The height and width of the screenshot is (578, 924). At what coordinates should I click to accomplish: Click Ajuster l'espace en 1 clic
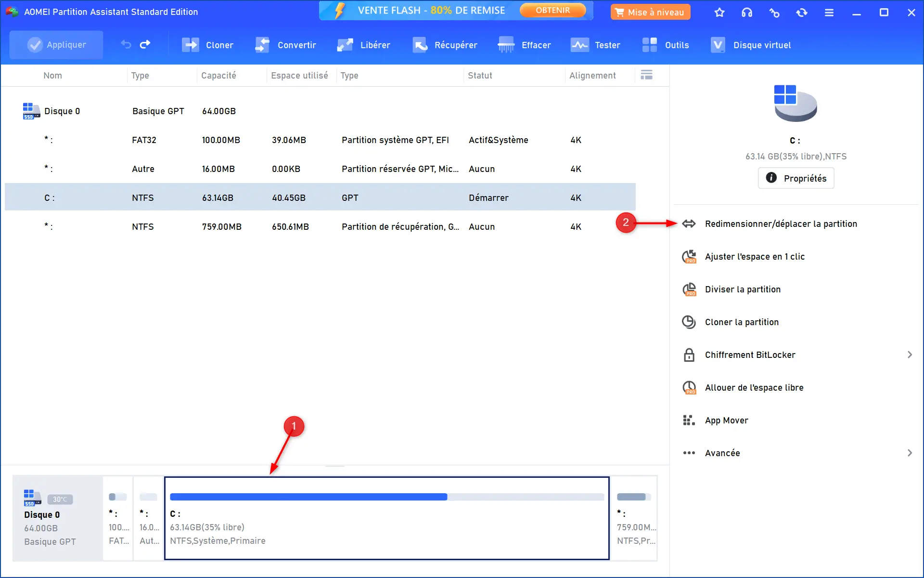755,257
